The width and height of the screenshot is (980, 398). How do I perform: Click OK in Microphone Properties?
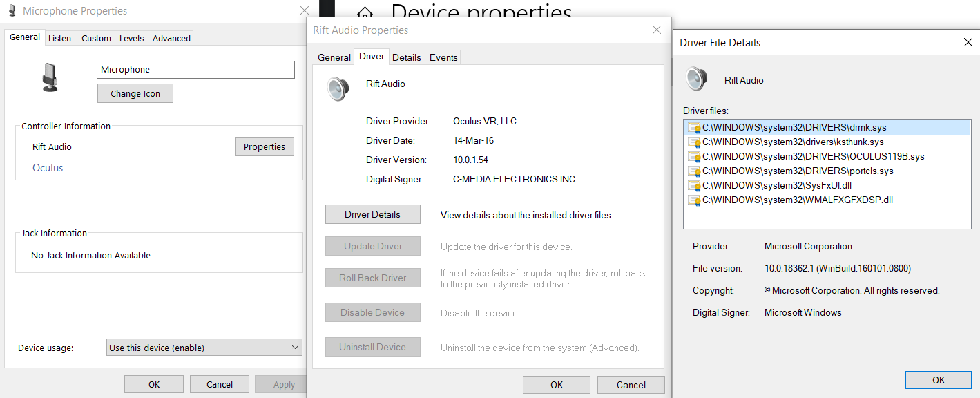tap(154, 384)
